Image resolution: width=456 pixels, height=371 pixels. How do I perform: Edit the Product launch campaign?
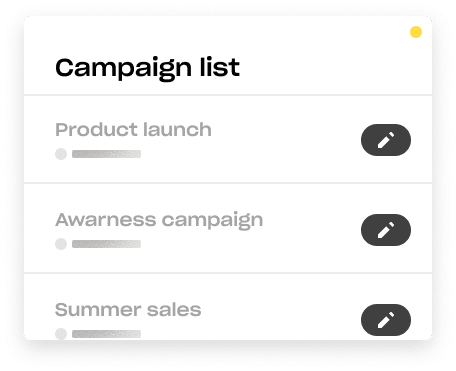(x=386, y=140)
